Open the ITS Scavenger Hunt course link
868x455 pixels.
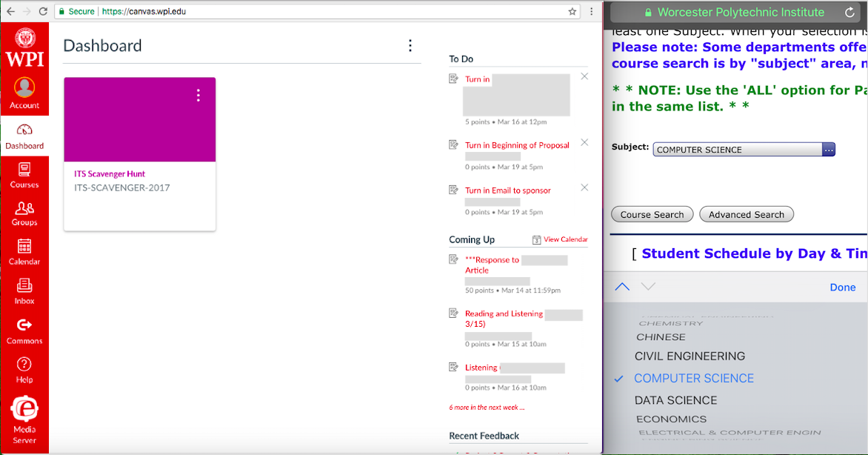[110, 173]
